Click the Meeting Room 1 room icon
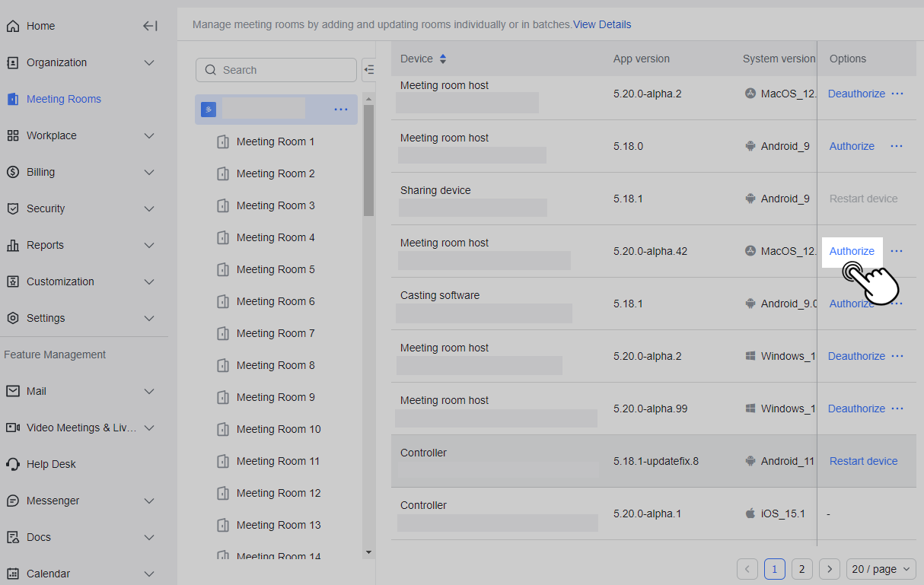Image resolution: width=924 pixels, height=585 pixels. point(224,141)
